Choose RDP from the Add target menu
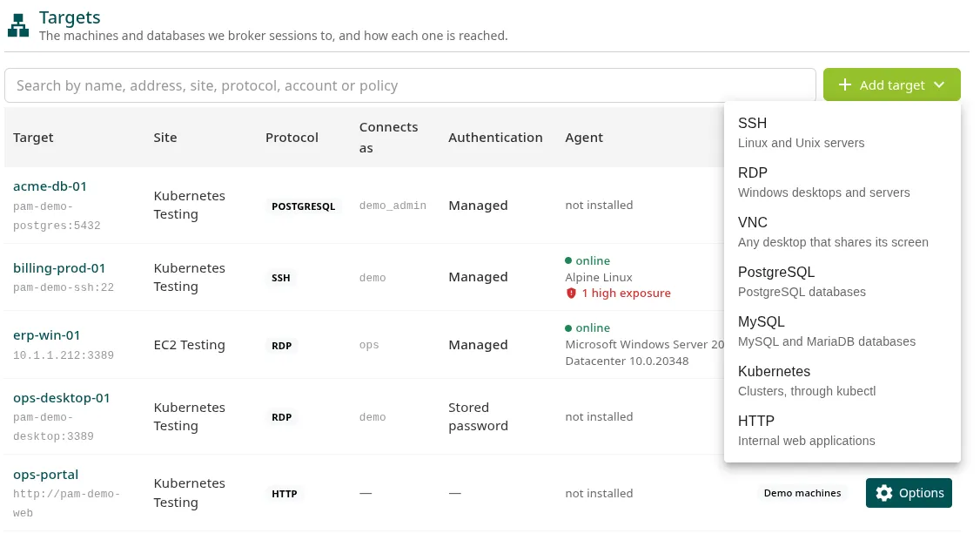Image resolution: width=980 pixels, height=540 pixels. click(x=842, y=182)
